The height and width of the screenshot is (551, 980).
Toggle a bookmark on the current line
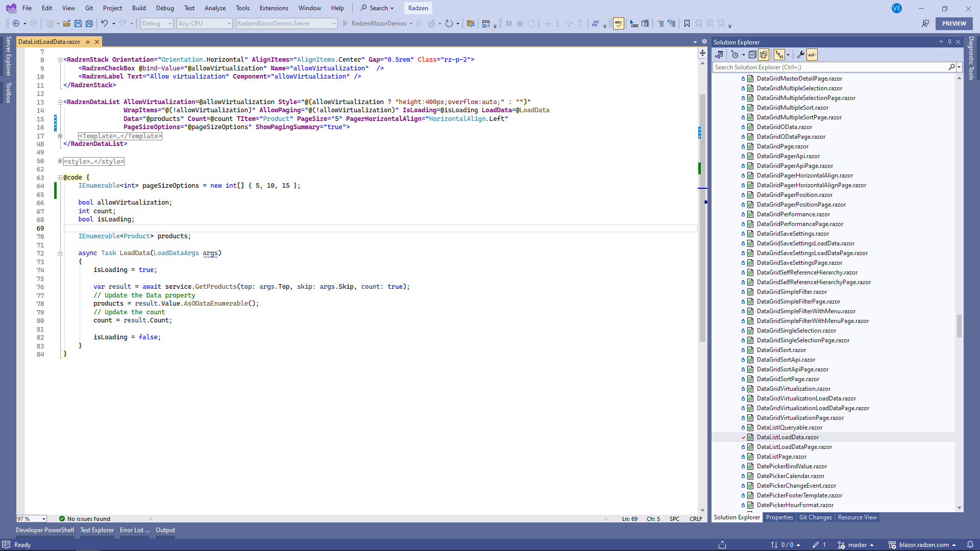pos(687,23)
